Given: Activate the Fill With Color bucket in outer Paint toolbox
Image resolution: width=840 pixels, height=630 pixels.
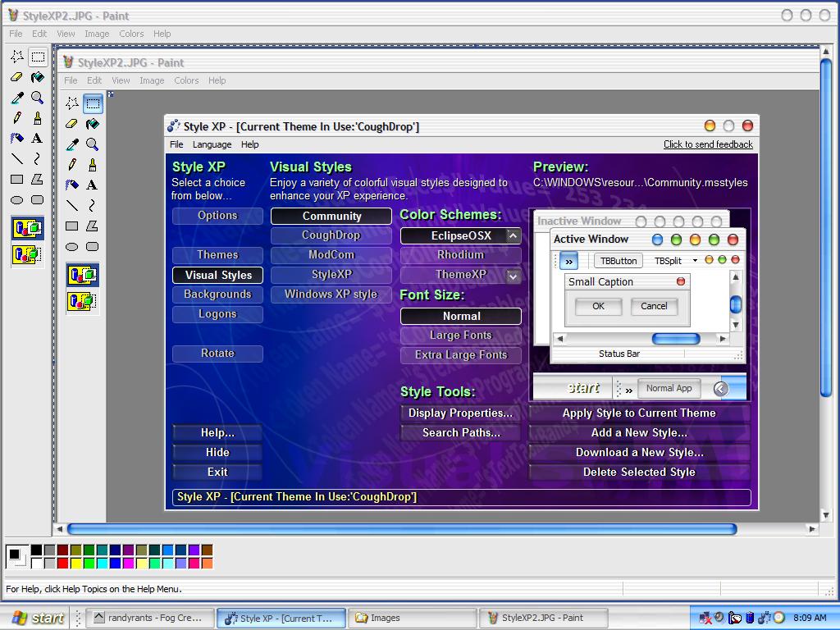Looking at the screenshot, I should pos(38,77).
